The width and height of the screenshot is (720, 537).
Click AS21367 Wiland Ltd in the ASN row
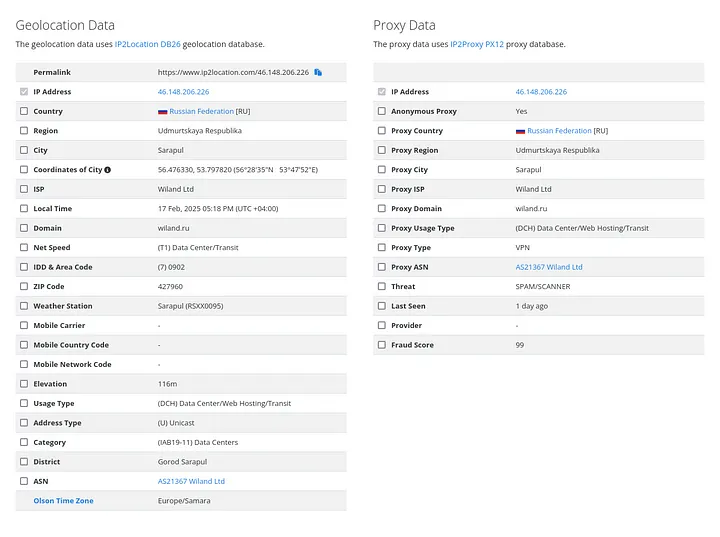(191, 481)
